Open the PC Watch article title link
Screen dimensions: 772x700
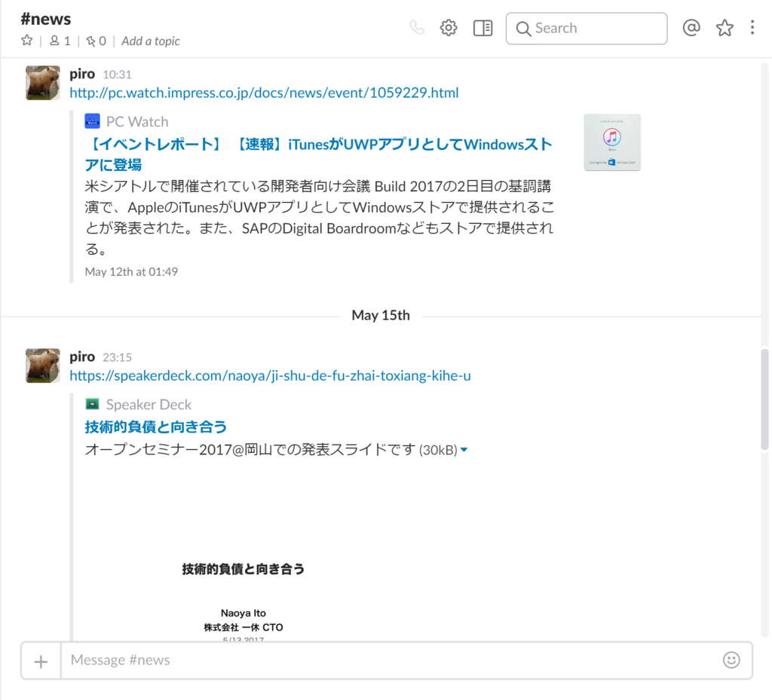point(319,154)
